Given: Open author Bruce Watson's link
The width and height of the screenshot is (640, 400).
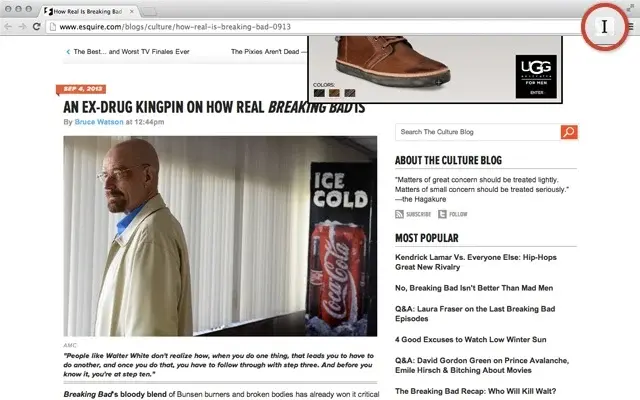Looking at the screenshot, I should point(99,122).
